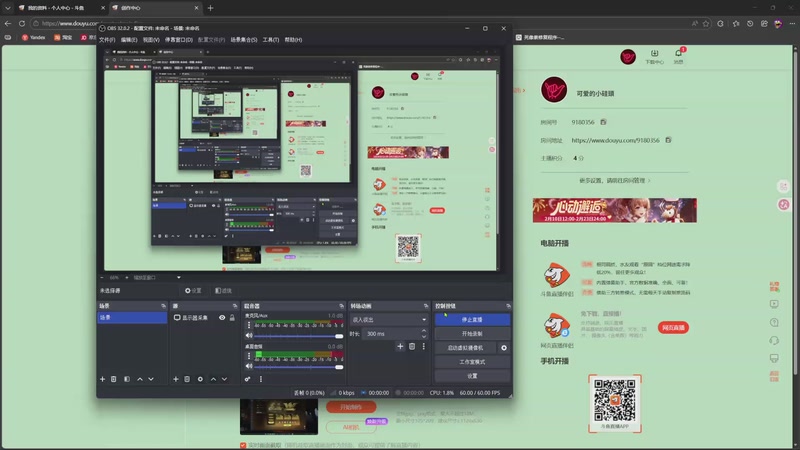Copy room number 9180356 icon
800x450 pixels.
pos(603,122)
